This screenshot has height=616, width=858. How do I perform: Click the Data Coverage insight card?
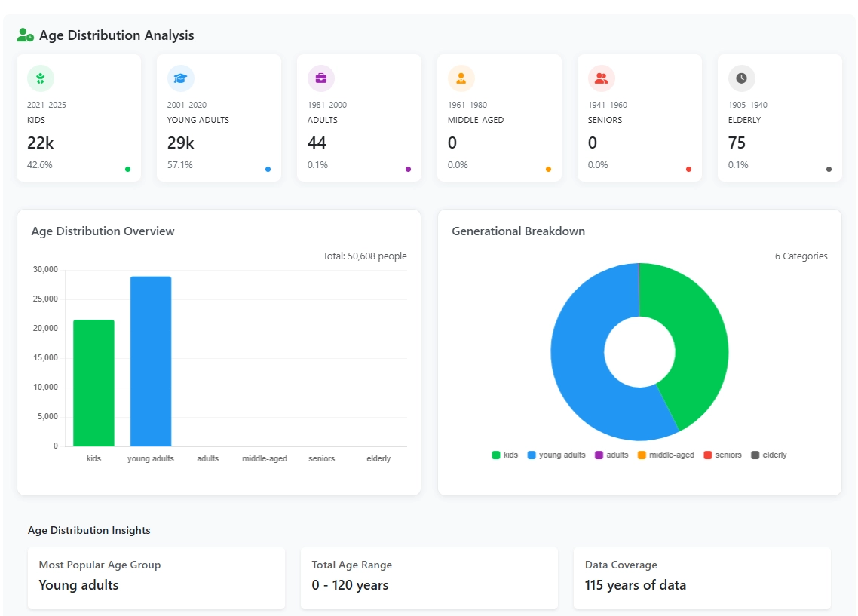point(702,578)
